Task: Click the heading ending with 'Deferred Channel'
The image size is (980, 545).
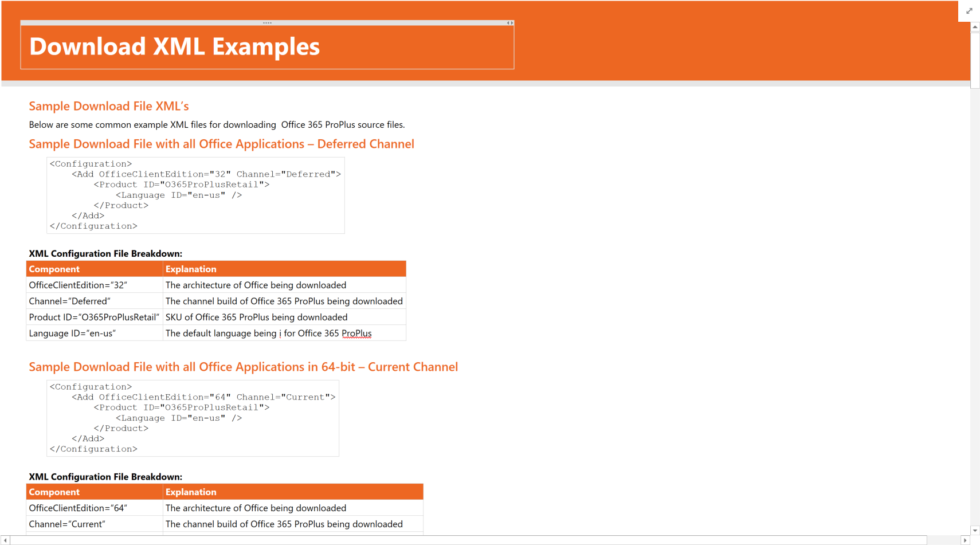Action: [x=221, y=144]
